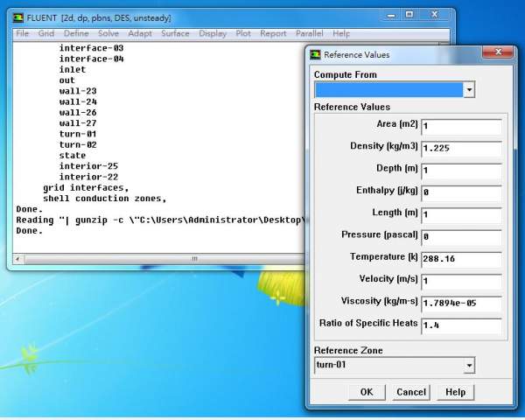Open the Surface menu
Screen dimensions: 525x420
point(175,33)
